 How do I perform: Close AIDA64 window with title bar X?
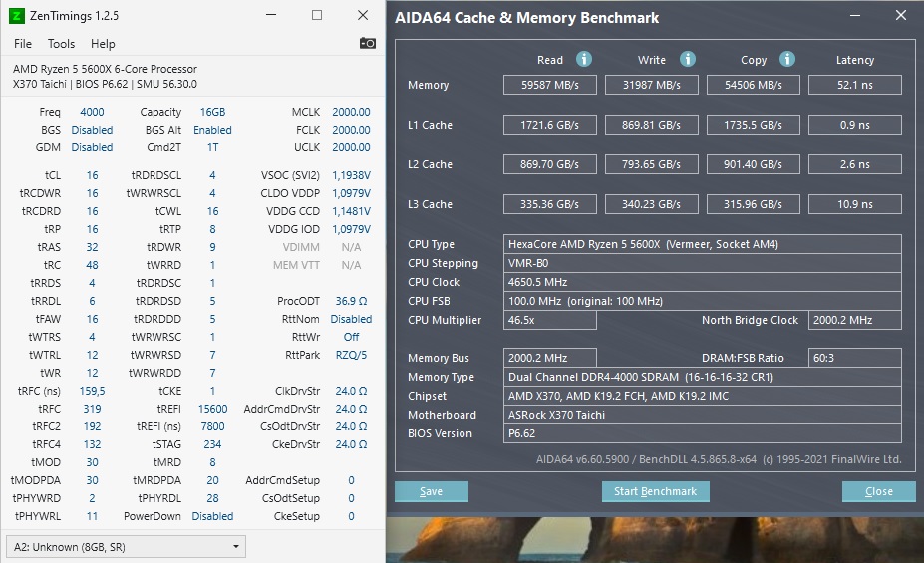[x=901, y=16]
